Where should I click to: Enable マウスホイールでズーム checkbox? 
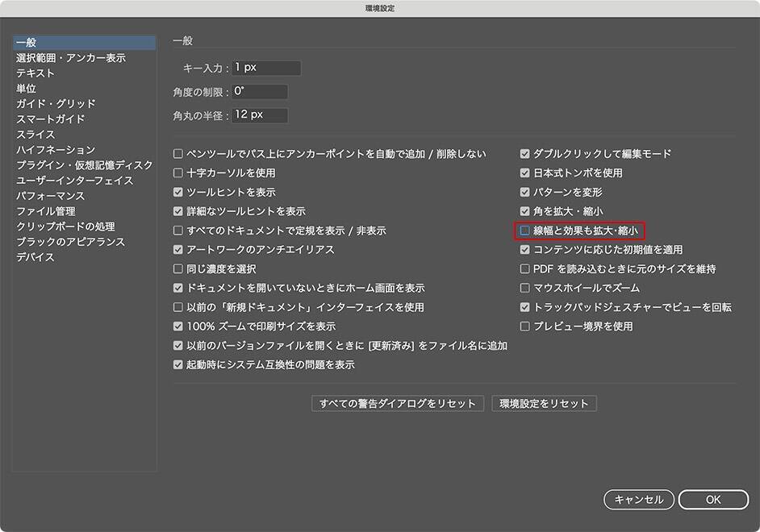pos(525,288)
